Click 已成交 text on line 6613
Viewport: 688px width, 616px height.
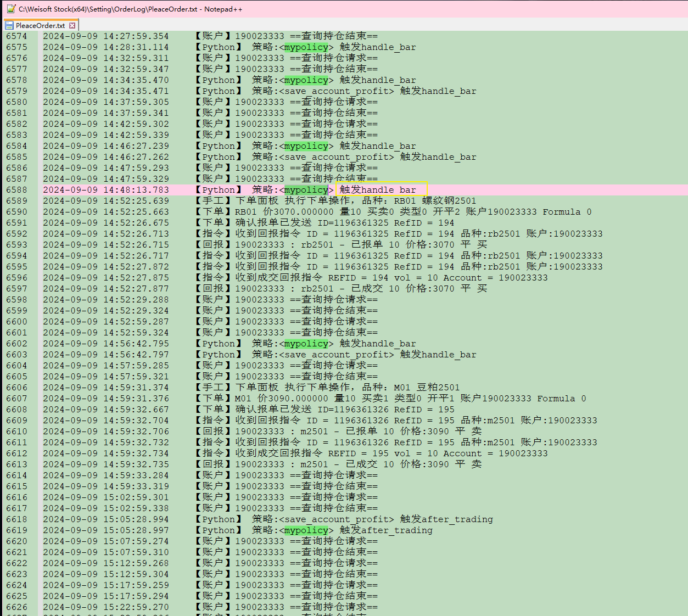point(361,464)
